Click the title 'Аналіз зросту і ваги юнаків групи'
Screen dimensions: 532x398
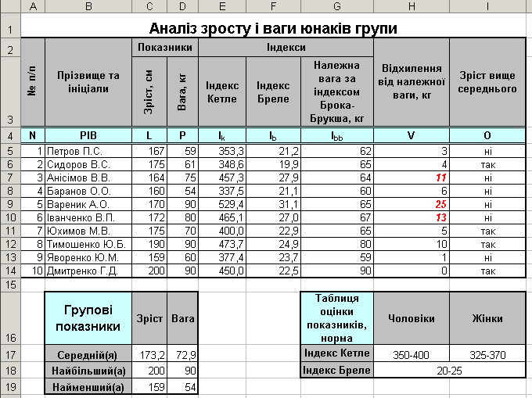point(273,28)
